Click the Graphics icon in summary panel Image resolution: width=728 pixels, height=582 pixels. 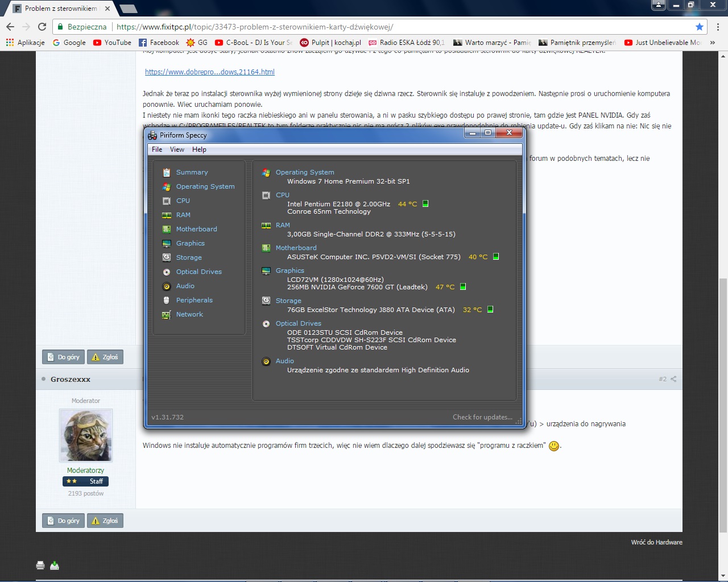(x=266, y=271)
